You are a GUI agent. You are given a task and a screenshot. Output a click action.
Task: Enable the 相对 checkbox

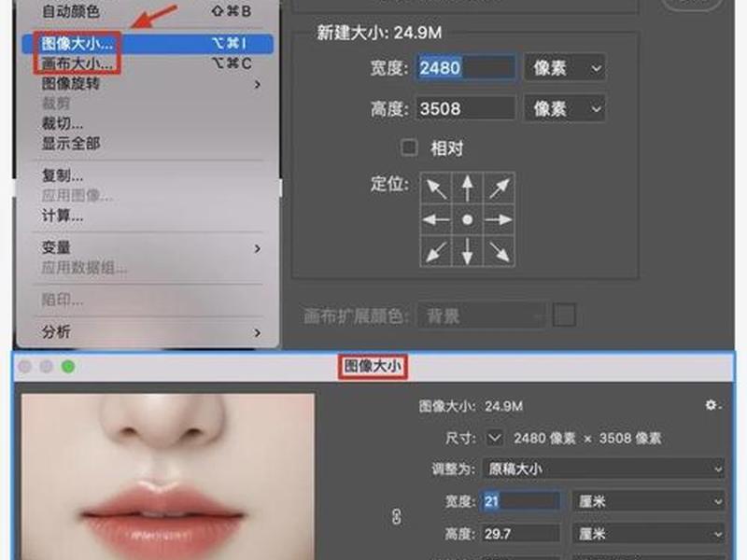click(x=409, y=147)
